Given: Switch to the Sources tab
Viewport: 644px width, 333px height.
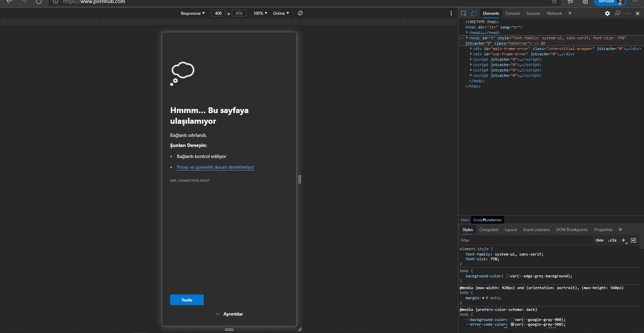Looking at the screenshot, I should point(533,13).
